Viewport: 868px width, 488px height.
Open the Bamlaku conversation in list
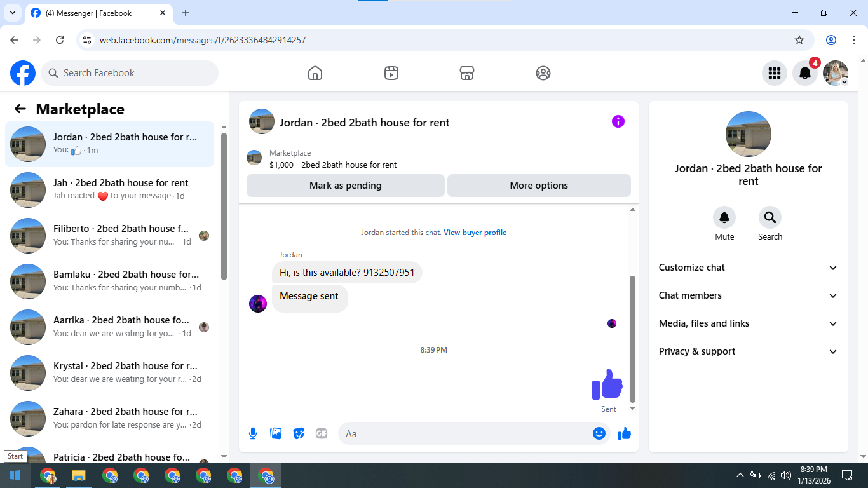pos(110,281)
